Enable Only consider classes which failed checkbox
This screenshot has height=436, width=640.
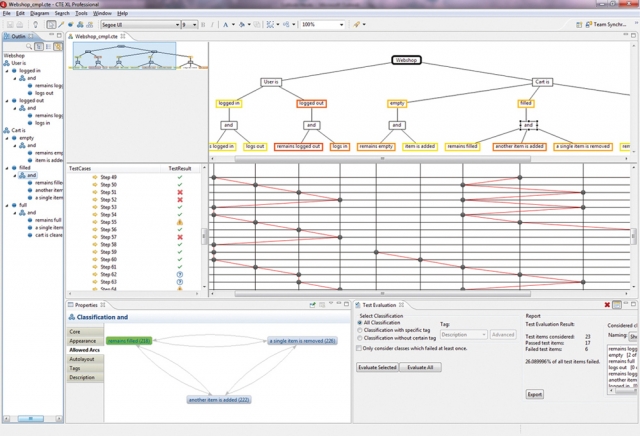359,348
